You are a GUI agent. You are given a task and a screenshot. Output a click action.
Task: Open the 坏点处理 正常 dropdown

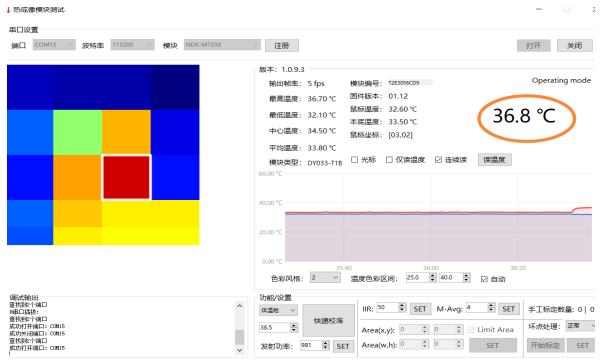click(581, 326)
